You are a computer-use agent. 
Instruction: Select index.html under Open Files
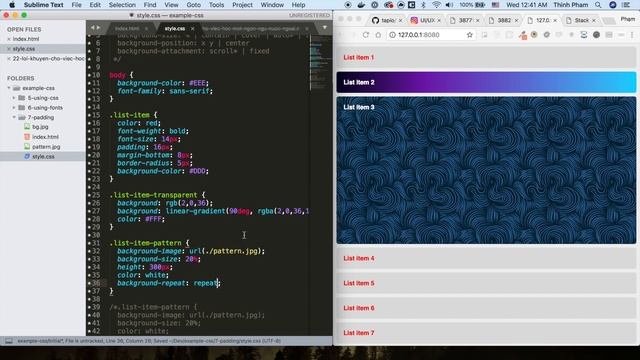pos(26,39)
